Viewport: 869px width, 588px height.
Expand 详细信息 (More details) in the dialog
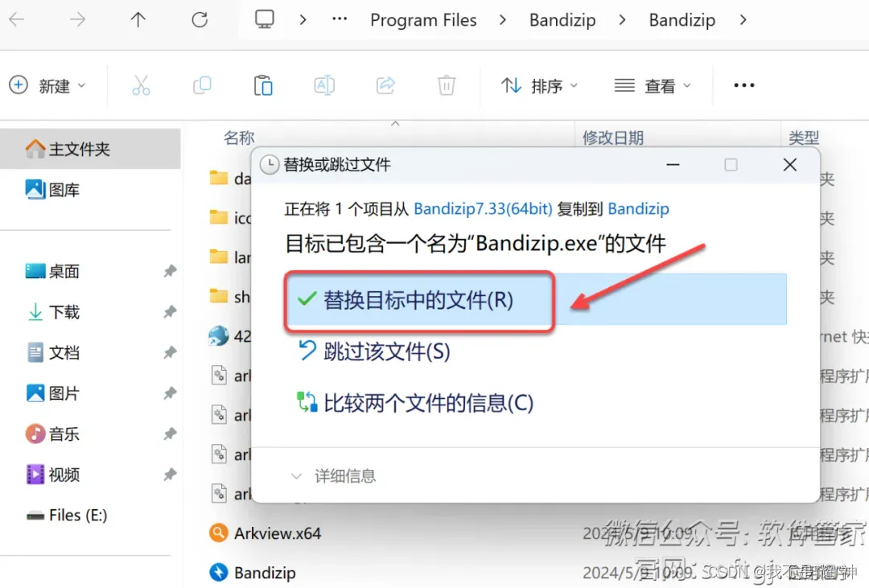333,475
